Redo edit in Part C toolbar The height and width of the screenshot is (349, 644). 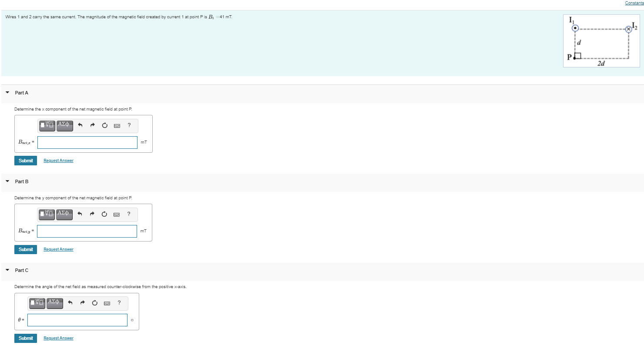83,302
